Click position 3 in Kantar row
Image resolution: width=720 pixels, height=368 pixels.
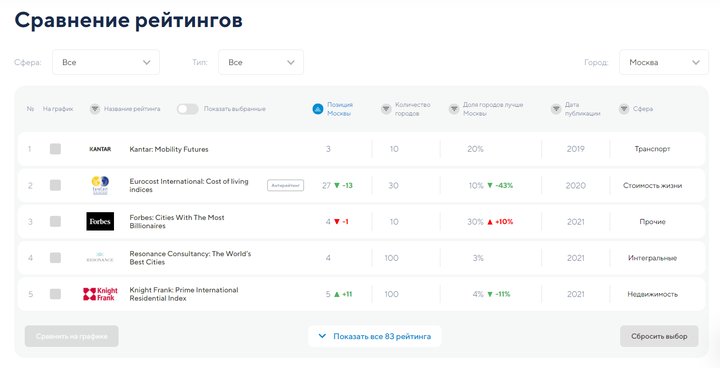(328, 149)
